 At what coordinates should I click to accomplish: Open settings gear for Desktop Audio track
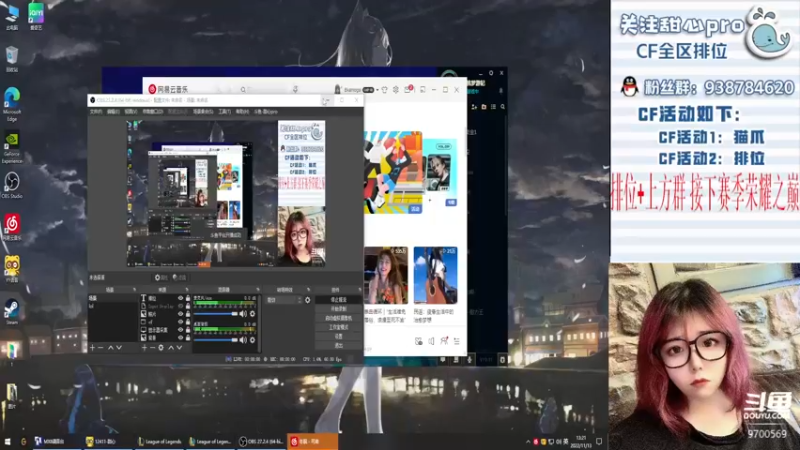[252, 340]
